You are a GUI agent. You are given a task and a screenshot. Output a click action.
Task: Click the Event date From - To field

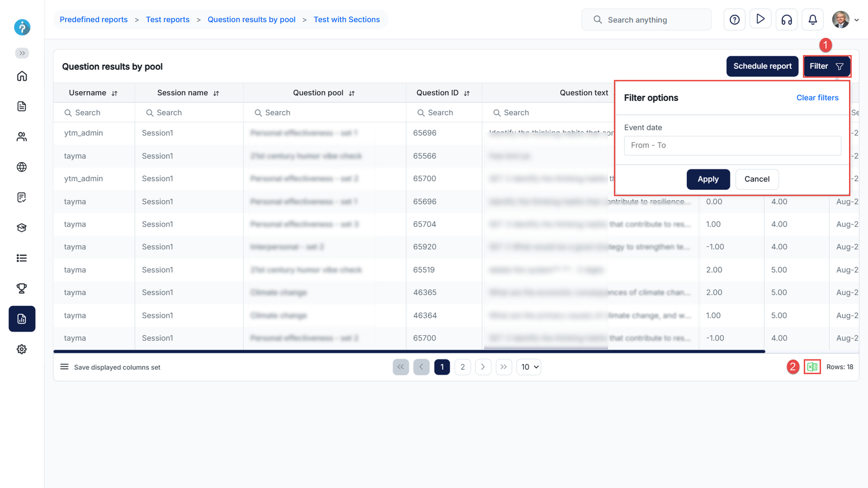(732, 145)
